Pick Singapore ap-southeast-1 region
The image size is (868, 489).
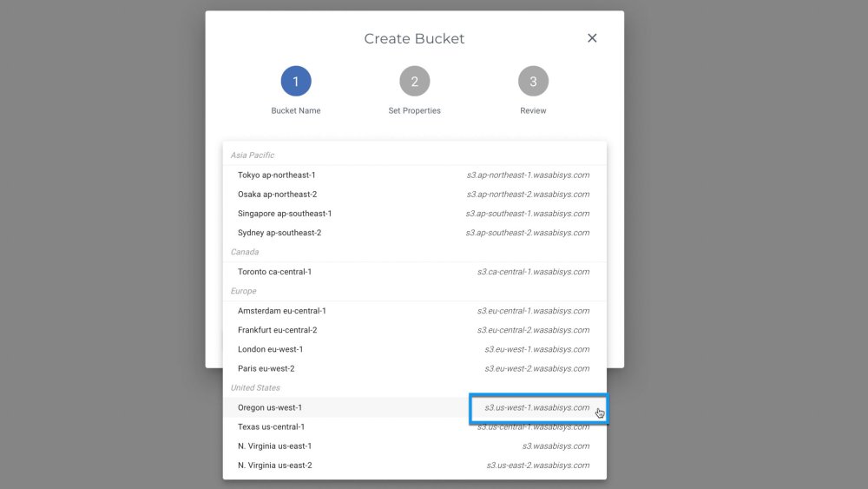[285, 214]
